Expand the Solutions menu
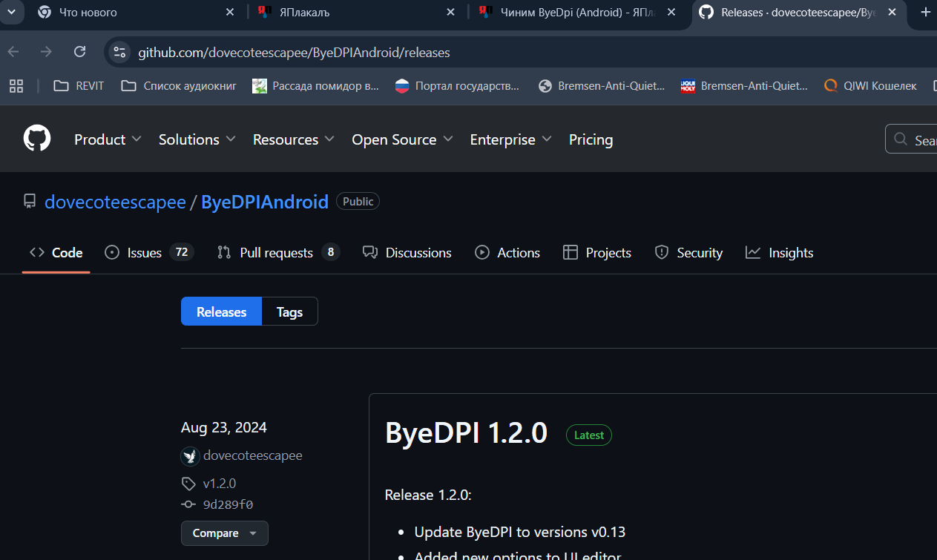 [x=197, y=139]
